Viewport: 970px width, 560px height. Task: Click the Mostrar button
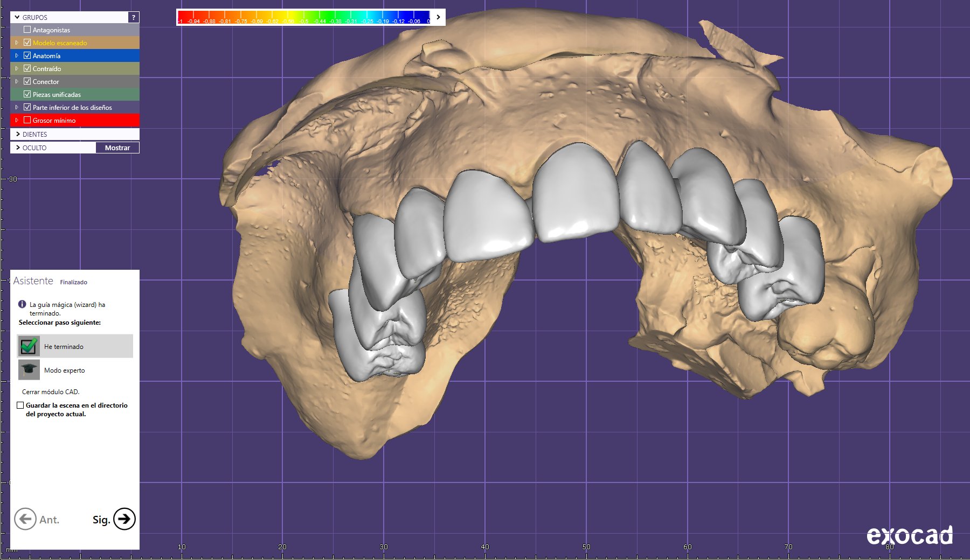pos(117,148)
